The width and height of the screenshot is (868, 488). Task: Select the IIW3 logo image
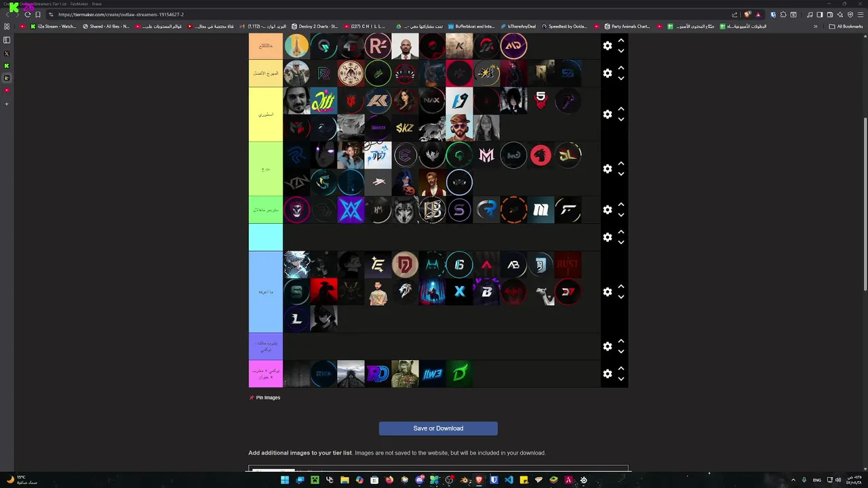[432, 373]
